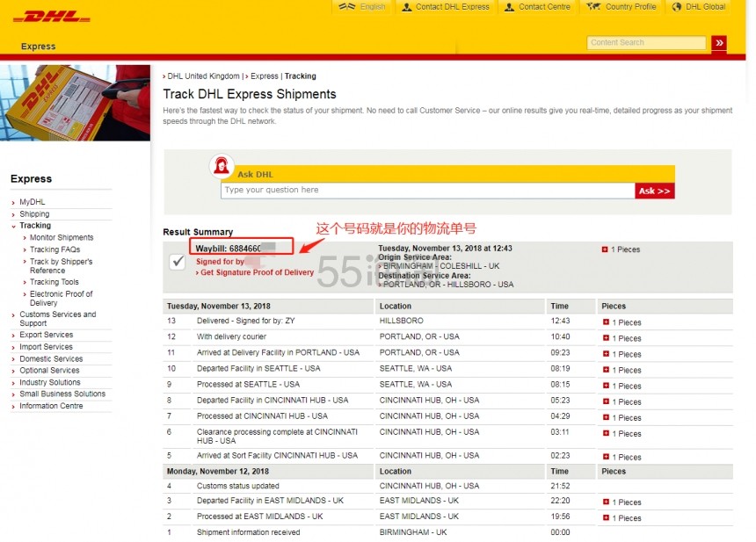Open Tracking FAQs in the sidebar
Screen dimensions: 756x542
point(55,249)
